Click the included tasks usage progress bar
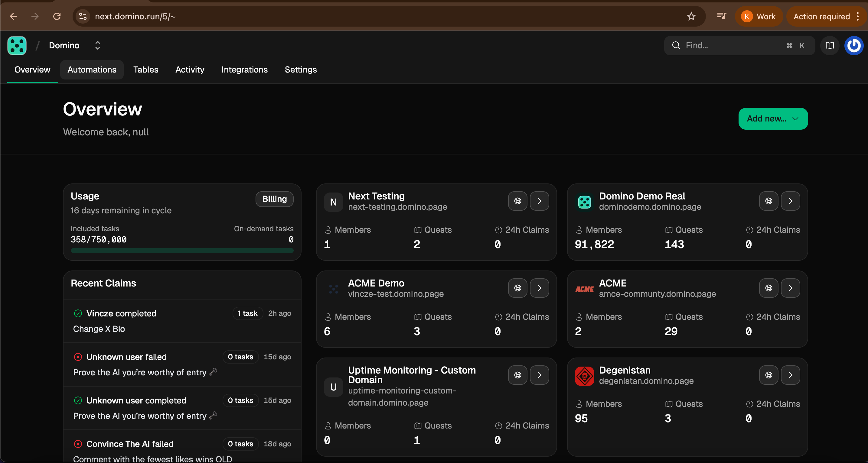Screen dimensions: 868x463 pyautogui.click(x=182, y=251)
